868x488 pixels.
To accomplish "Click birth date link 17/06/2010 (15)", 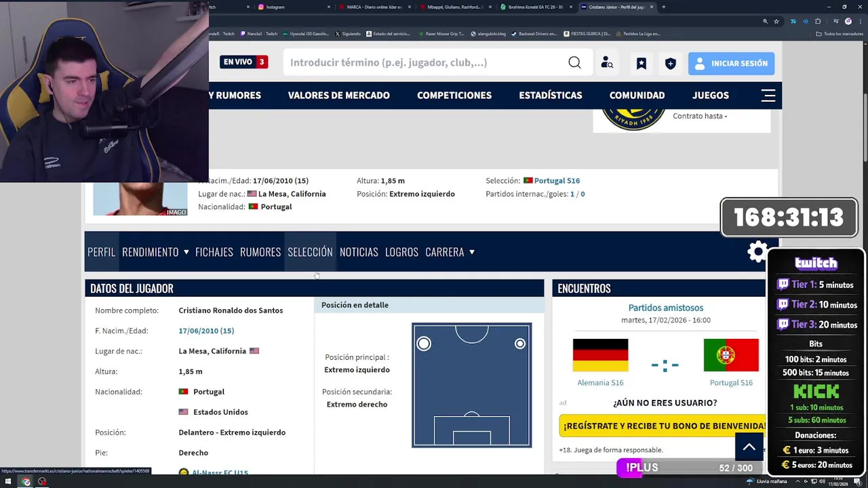I will [206, 331].
